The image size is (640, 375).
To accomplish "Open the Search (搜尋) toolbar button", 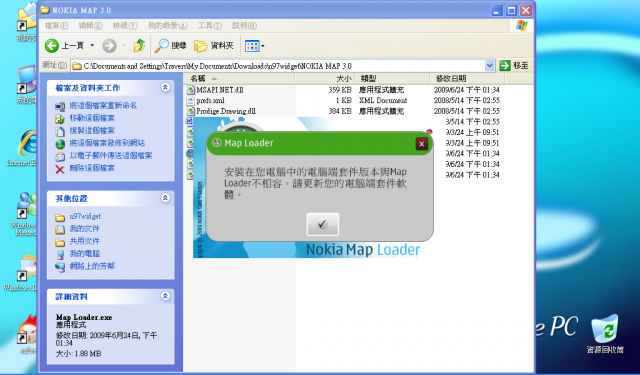I will (171, 45).
